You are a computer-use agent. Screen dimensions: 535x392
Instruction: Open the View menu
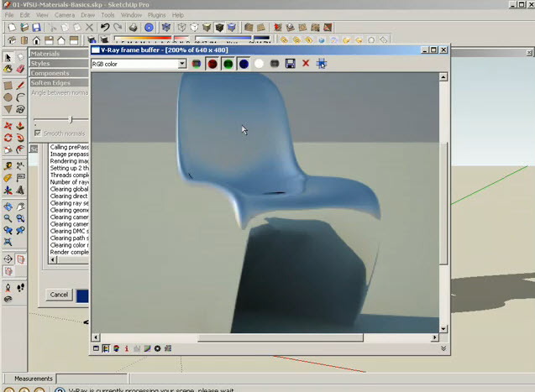tap(42, 15)
